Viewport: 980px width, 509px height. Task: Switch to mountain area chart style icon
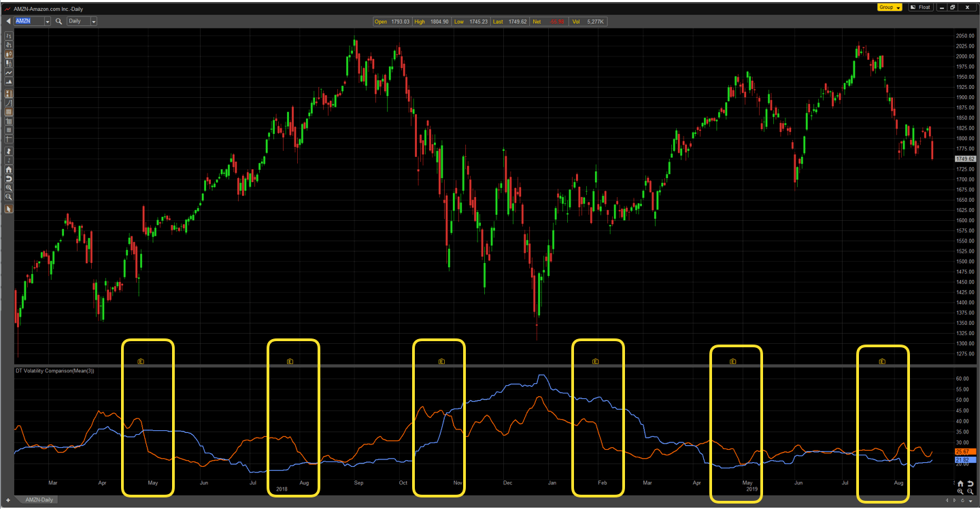click(9, 82)
